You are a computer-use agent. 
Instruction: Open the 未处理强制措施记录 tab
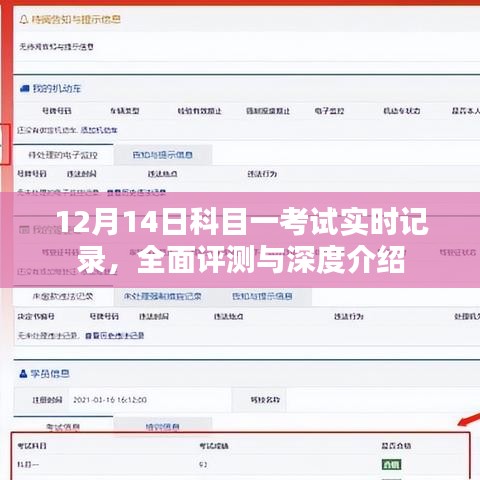(x=163, y=296)
